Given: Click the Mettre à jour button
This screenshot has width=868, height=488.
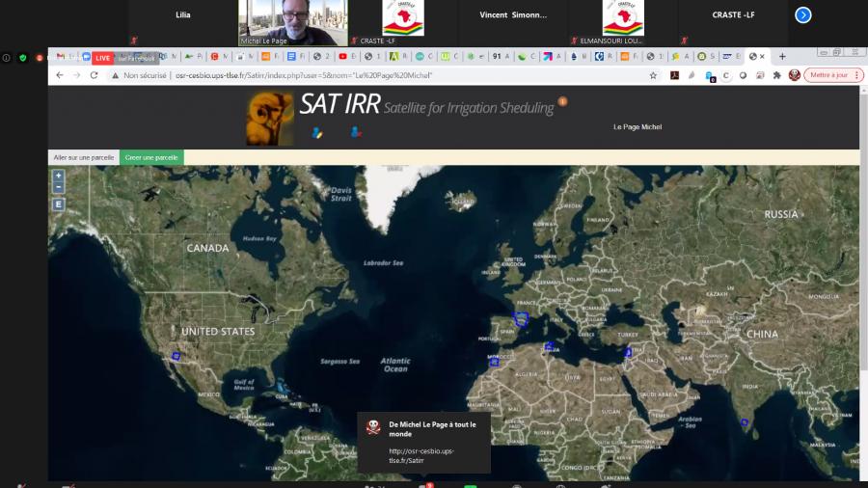Looking at the screenshot, I should (x=828, y=75).
